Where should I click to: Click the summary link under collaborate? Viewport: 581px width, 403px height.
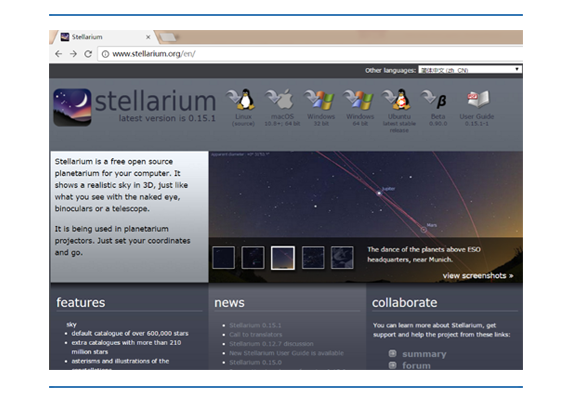pos(424,354)
